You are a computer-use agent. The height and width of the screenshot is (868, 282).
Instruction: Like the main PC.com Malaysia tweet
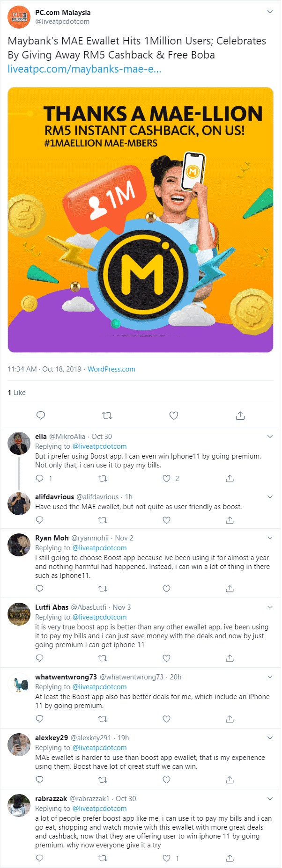click(x=174, y=416)
